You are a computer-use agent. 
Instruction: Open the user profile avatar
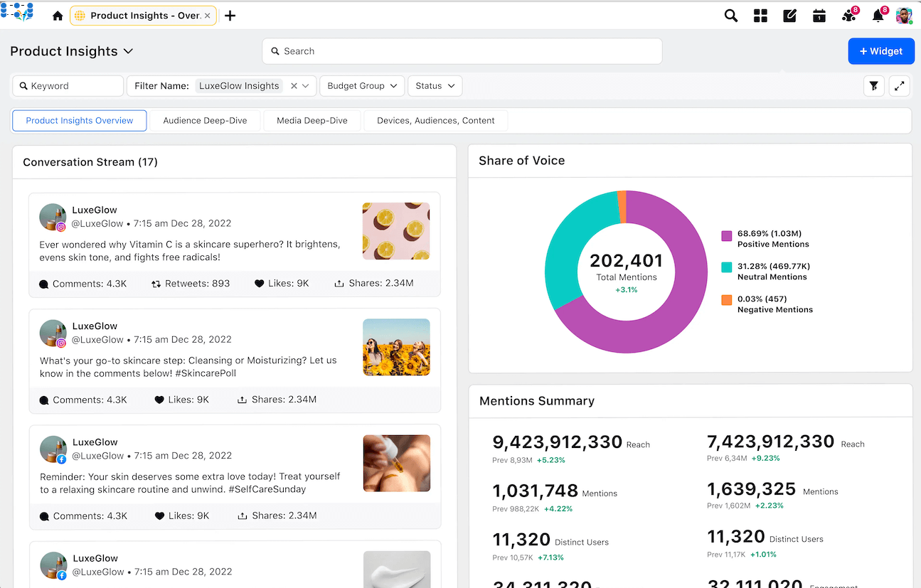pyautogui.click(x=904, y=16)
